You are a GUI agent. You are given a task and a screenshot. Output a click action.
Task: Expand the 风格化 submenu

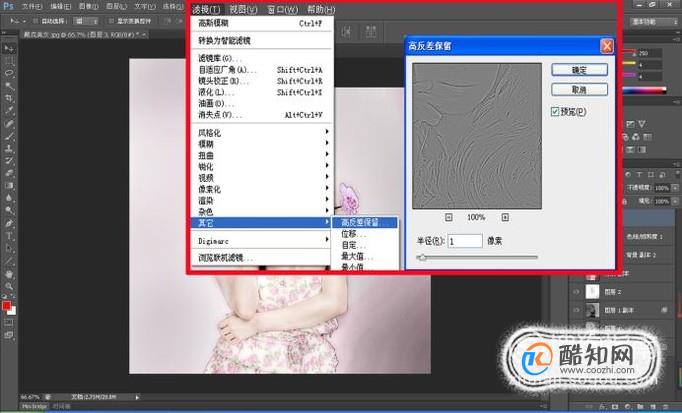pyautogui.click(x=261, y=133)
